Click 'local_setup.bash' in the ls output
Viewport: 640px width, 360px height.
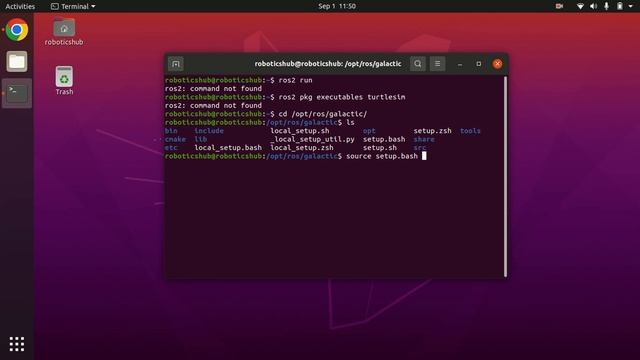(x=228, y=148)
